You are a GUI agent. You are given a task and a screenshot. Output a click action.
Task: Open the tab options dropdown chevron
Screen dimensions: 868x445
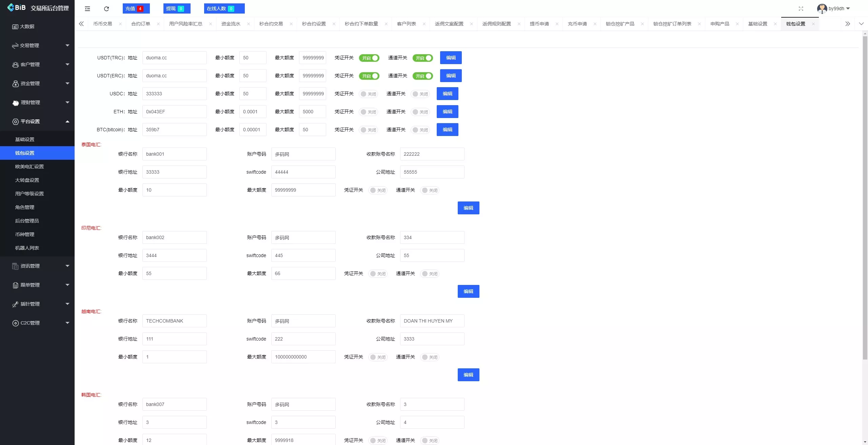[861, 24]
